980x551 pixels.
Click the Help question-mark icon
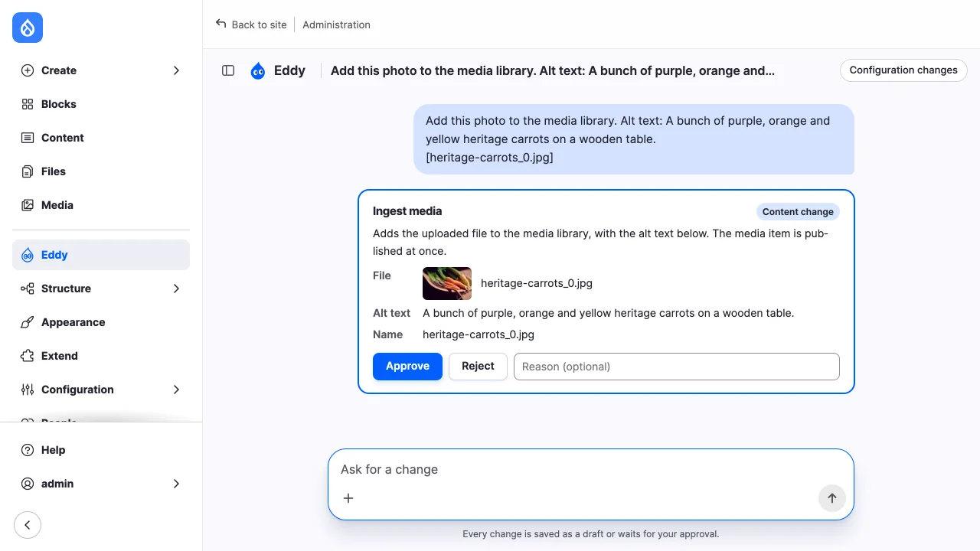[x=28, y=450]
